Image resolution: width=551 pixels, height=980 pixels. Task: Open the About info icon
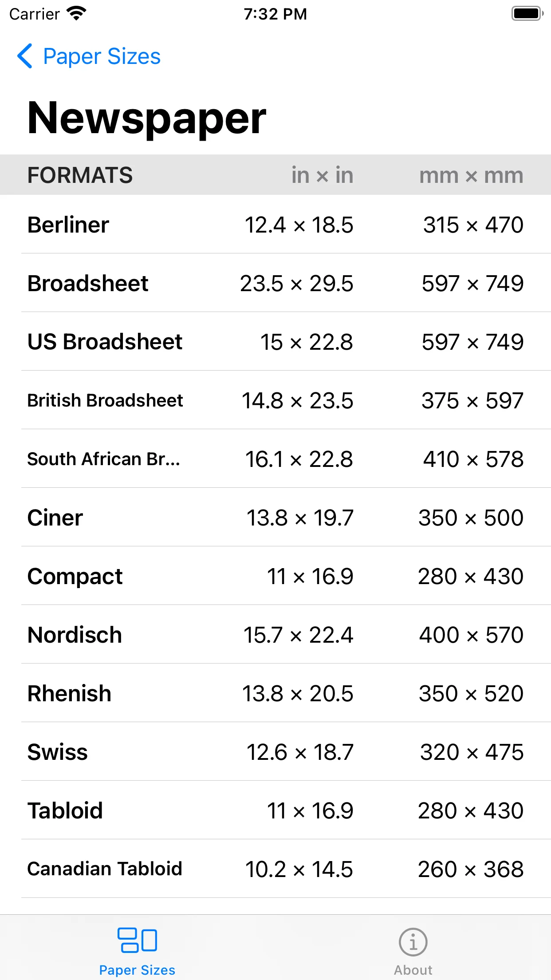pyautogui.click(x=413, y=942)
